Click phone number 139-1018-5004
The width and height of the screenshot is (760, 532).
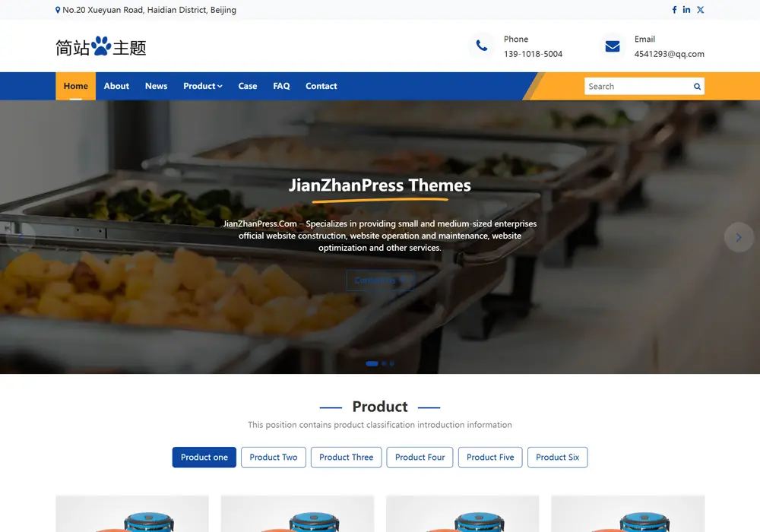533,54
